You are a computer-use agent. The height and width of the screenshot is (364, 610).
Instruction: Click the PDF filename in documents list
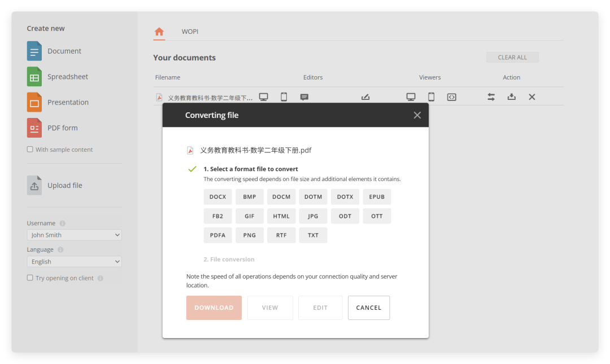pos(210,98)
